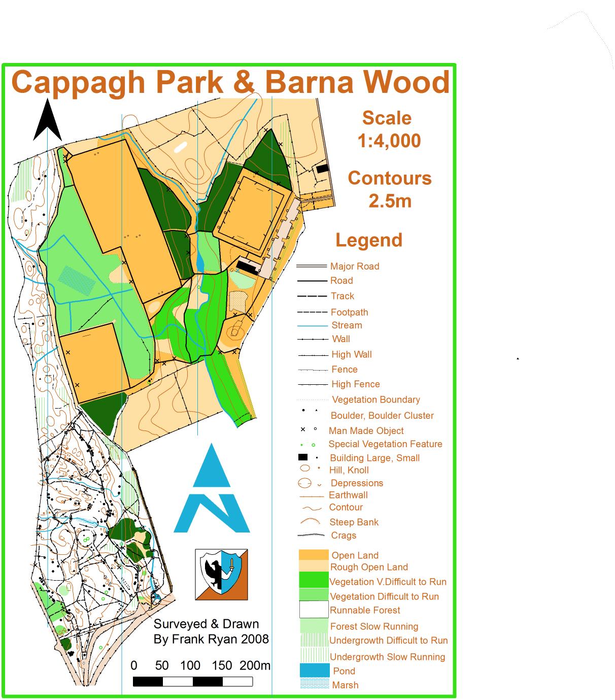
Task: Click the Contours 2.5m text
Action: 389,189
